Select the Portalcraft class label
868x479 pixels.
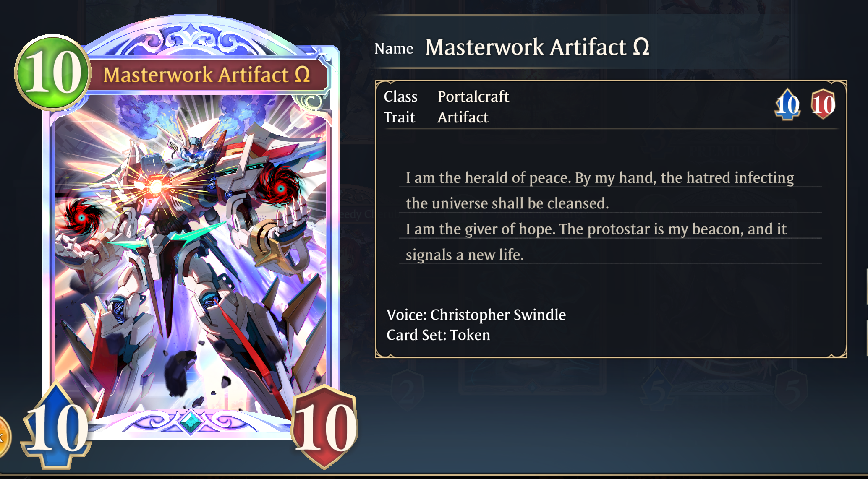pos(473,96)
